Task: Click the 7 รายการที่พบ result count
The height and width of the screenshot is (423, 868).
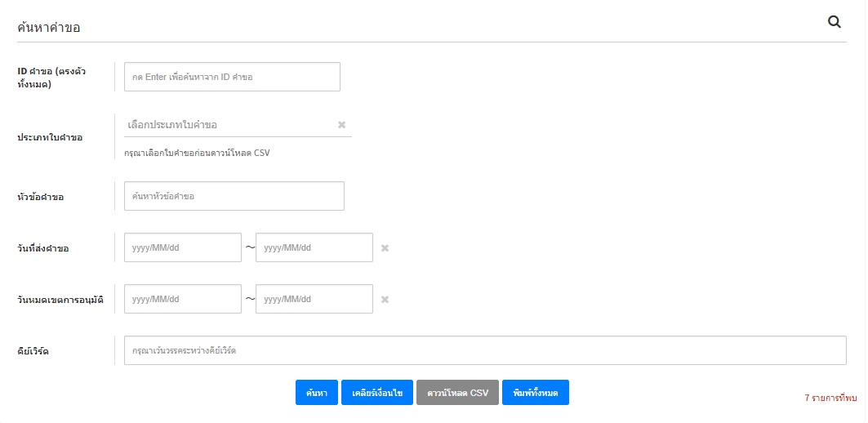Action: 830,398
